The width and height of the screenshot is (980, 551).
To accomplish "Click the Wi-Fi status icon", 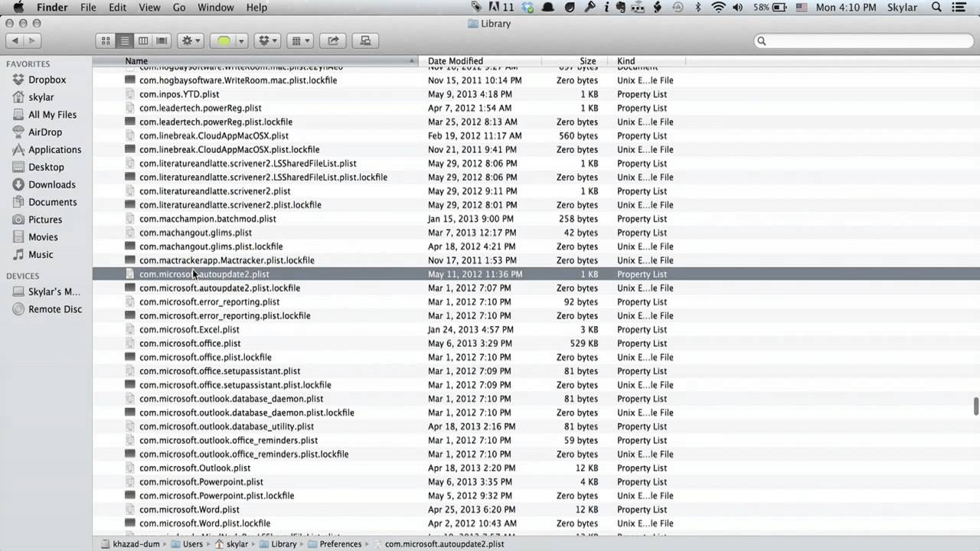I will click(x=717, y=8).
